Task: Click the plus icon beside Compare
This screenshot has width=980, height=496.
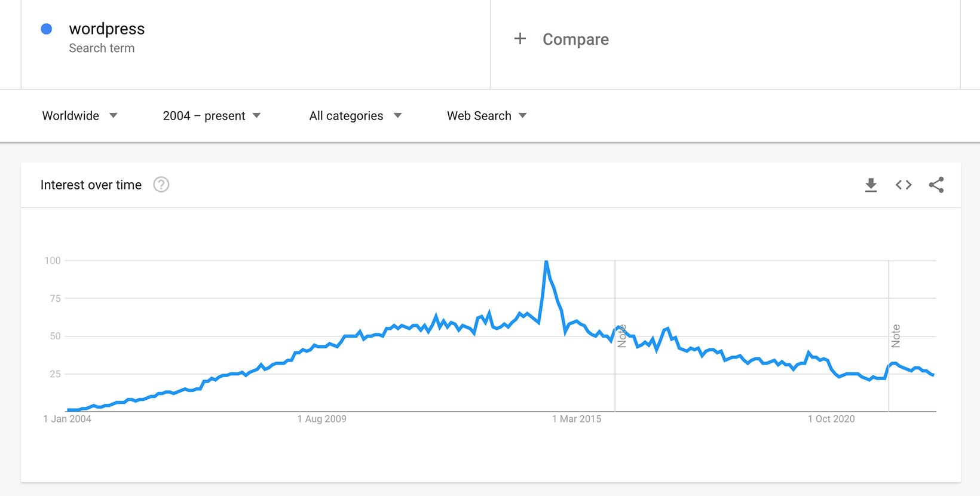Action: (520, 38)
